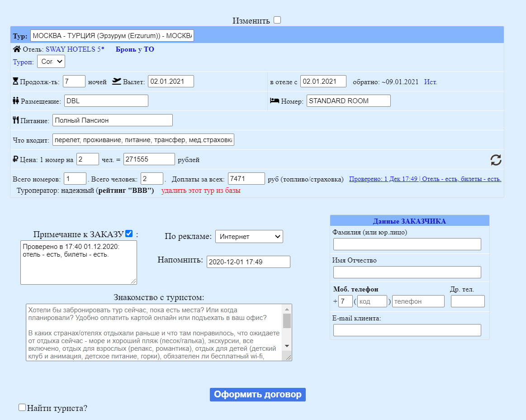
Task: Click the в отеле с date field
Action: point(323,81)
